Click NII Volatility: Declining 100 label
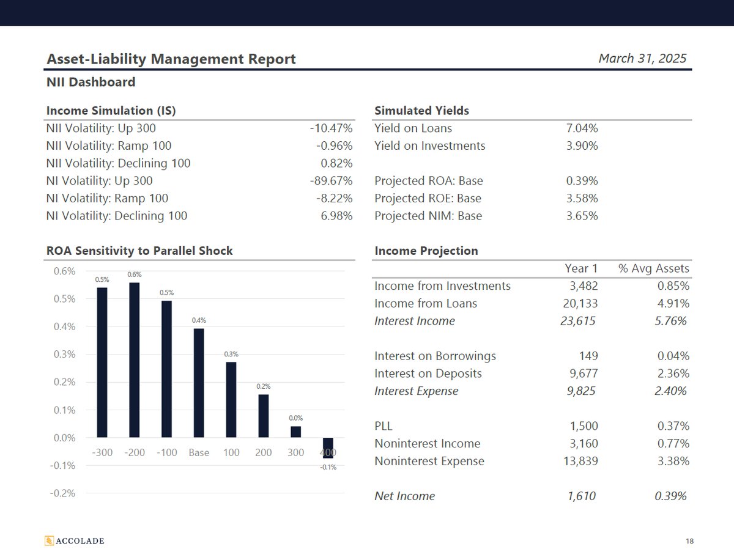 tap(119, 163)
